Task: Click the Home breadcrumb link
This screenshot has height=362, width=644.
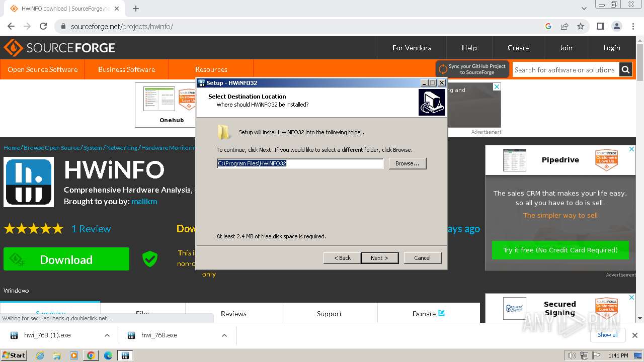Action: pyautogui.click(x=12, y=148)
